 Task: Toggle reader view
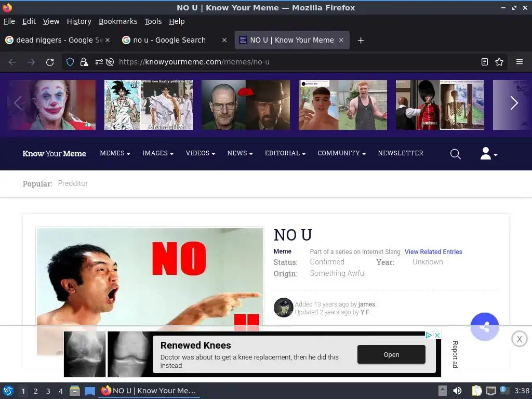[x=485, y=62]
